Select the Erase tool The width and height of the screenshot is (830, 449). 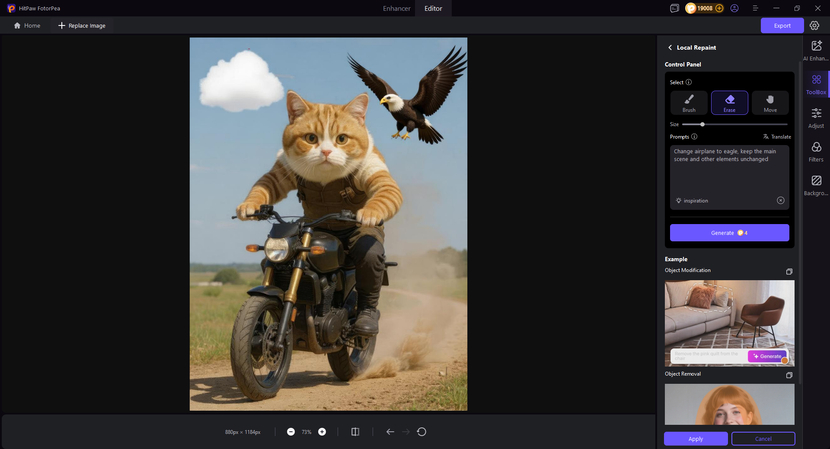729,103
